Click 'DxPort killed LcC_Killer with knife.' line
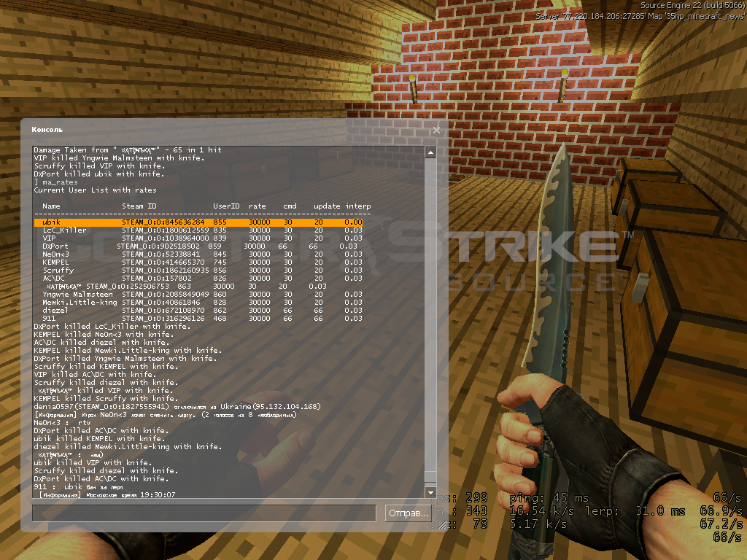747x560 pixels. coord(112,326)
